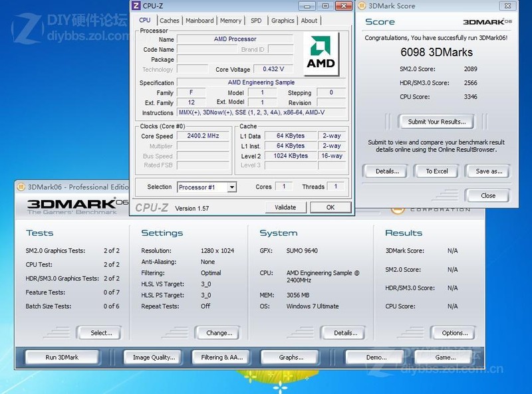This screenshot has height=394, width=532.
Task: Click the Level 2 cache value 1024 KBytes
Action: point(291,155)
